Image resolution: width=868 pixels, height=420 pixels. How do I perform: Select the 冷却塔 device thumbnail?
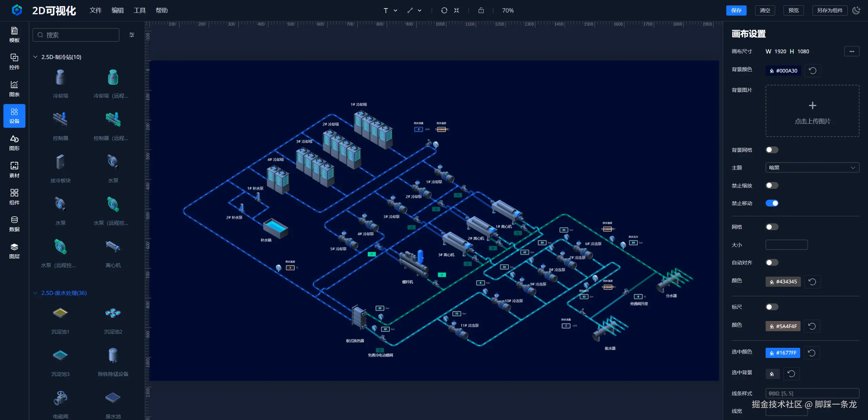[60, 78]
